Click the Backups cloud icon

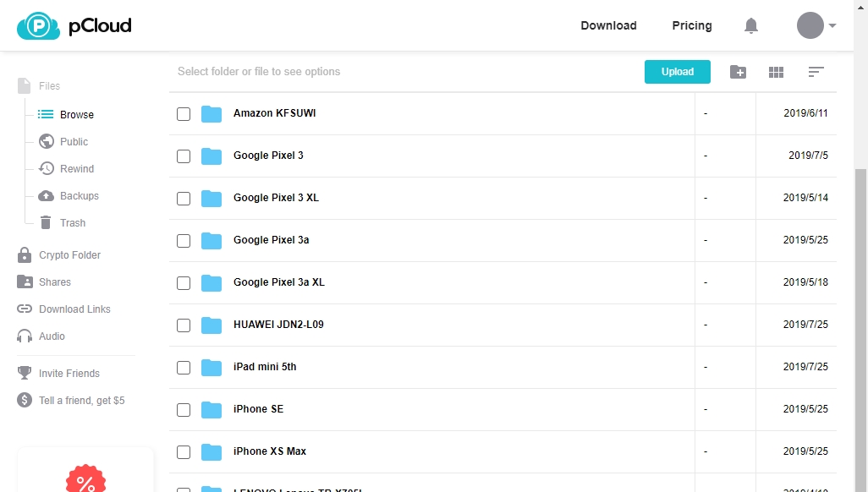point(46,196)
